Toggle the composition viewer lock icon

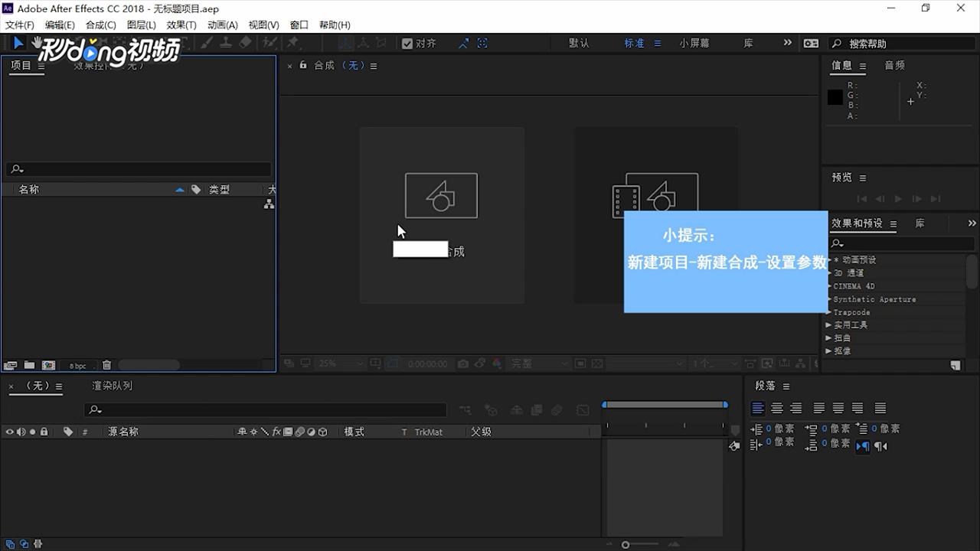303,65
